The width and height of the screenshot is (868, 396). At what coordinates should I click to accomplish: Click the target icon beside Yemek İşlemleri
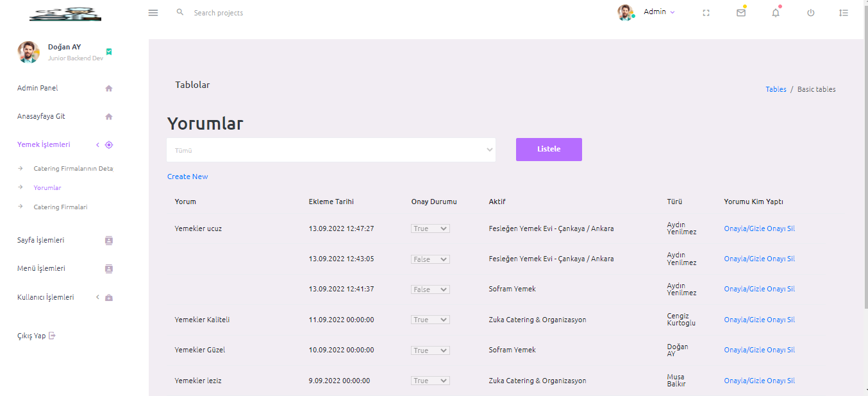(x=109, y=144)
